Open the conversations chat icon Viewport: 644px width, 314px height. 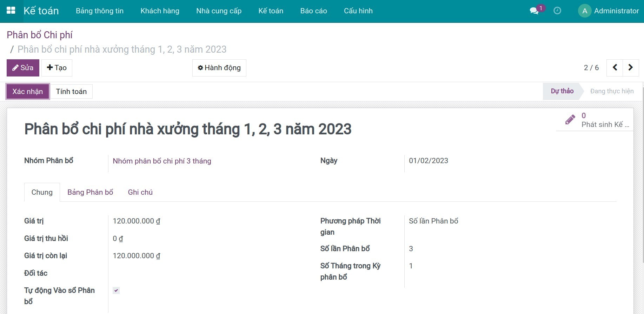534,11
